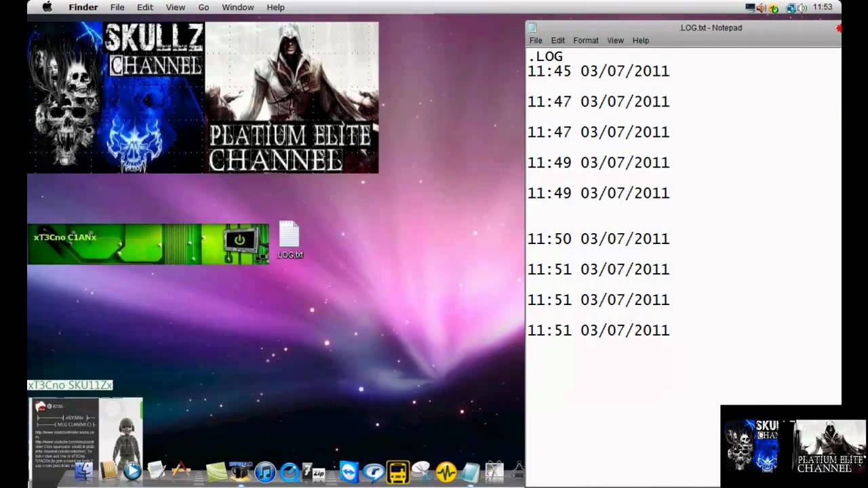Image resolution: width=868 pixels, height=488 pixels.
Task: Open the green notepad icon in the dock
Action: [216, 472]
